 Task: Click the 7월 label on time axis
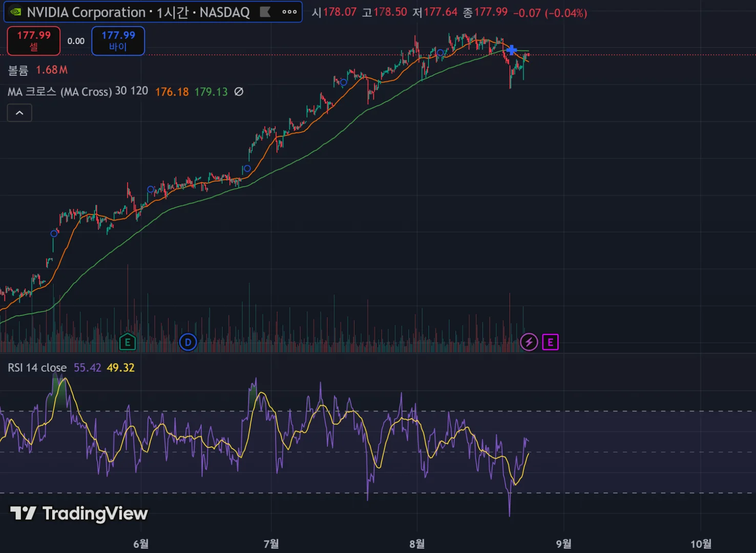(x=271, y=544)
